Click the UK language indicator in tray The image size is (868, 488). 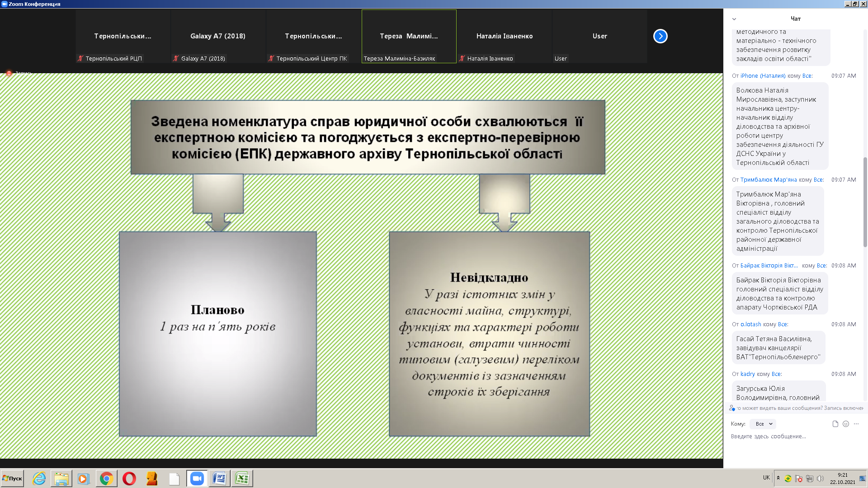coord(766,478)
